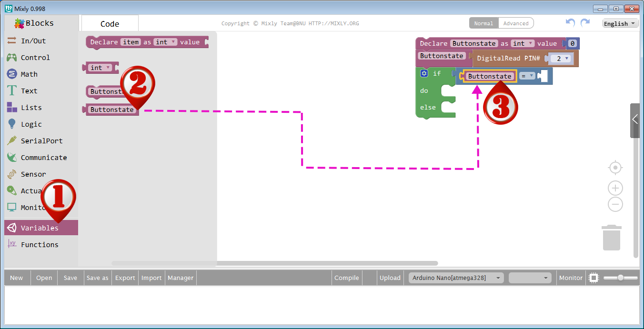Expand the collapsed right side panel
644x329 pixels.
[634, 120]
